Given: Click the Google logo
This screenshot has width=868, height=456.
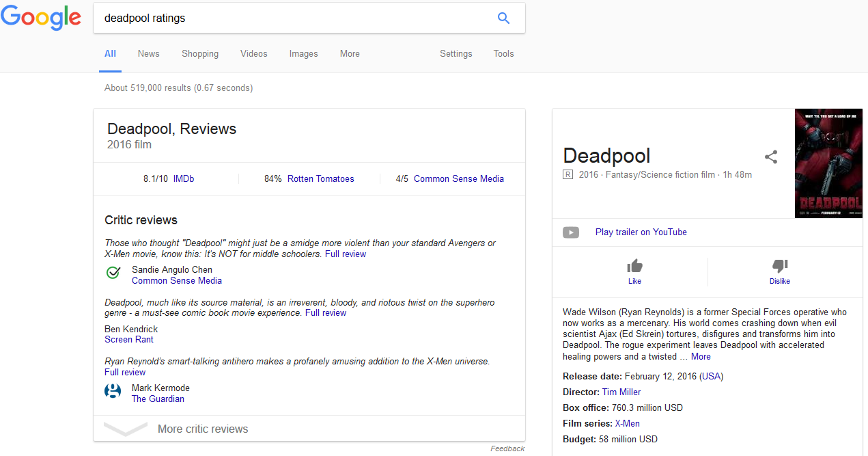Looking at the screenshot, I should tap(41, 18).
